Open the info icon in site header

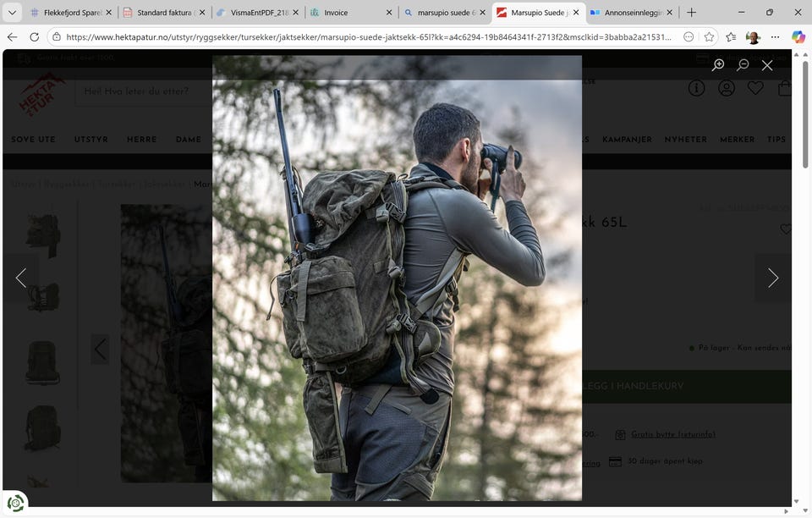[696, 89]
